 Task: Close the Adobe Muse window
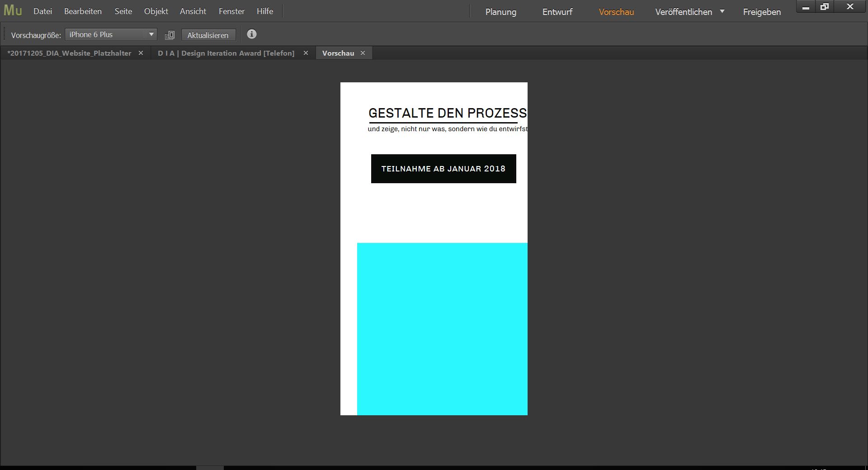coord(850,7)
